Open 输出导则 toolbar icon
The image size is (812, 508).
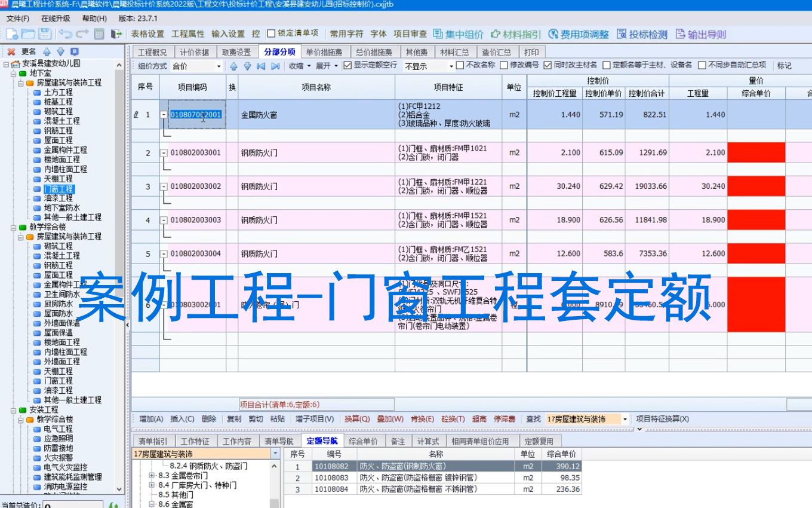680,34
